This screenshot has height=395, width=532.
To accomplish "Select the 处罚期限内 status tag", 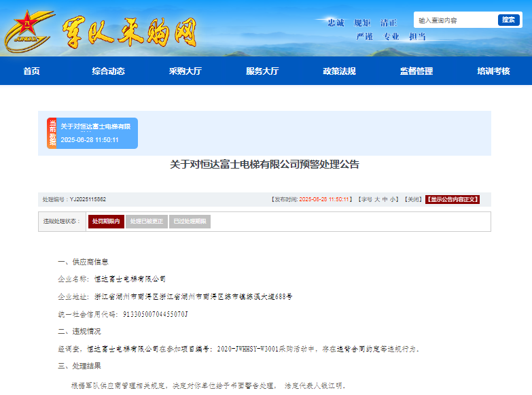I will tap(106, 222).
